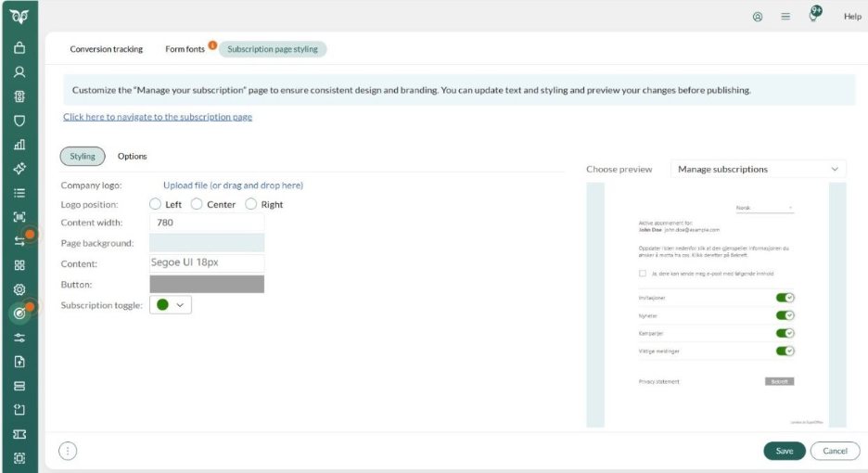
Task: Click the three-dot more options button at bottom left
Action: [67, 451]
